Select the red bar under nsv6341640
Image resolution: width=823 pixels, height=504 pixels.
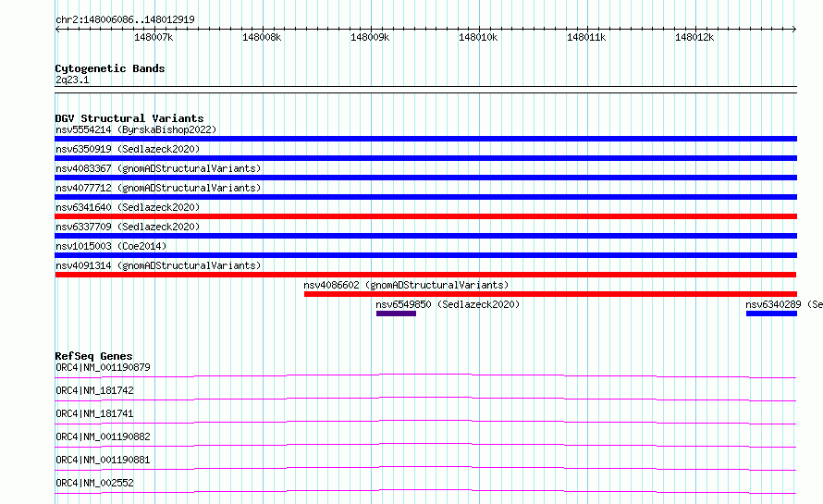click(425, 216)
